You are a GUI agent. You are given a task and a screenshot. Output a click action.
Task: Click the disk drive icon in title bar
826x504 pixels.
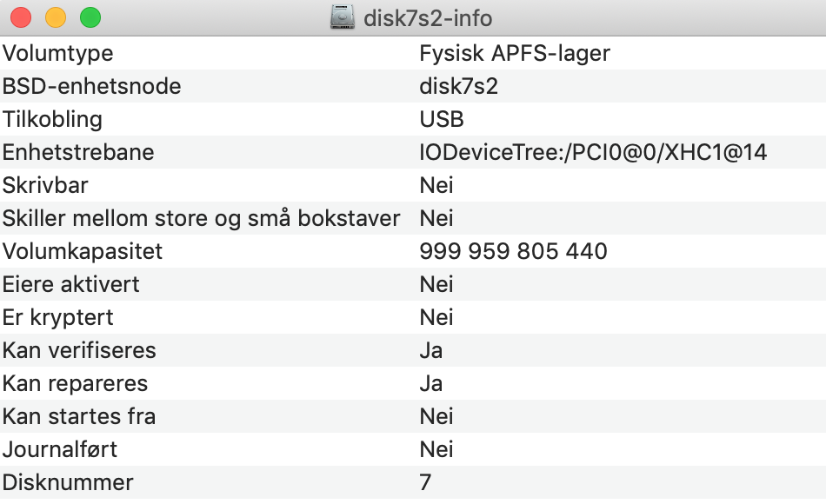(343, 17)
